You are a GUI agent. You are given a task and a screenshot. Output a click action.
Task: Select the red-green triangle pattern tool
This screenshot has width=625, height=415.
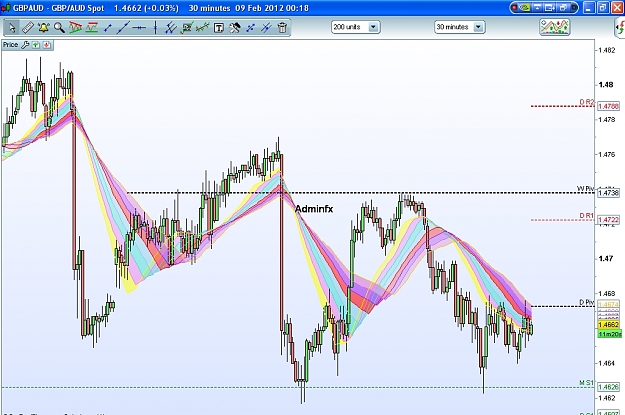pos(75,28)
